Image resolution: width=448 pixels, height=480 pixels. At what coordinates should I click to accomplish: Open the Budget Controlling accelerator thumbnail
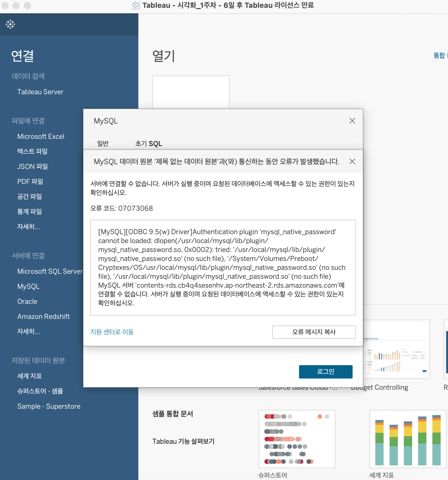click(x=396, y=349)
